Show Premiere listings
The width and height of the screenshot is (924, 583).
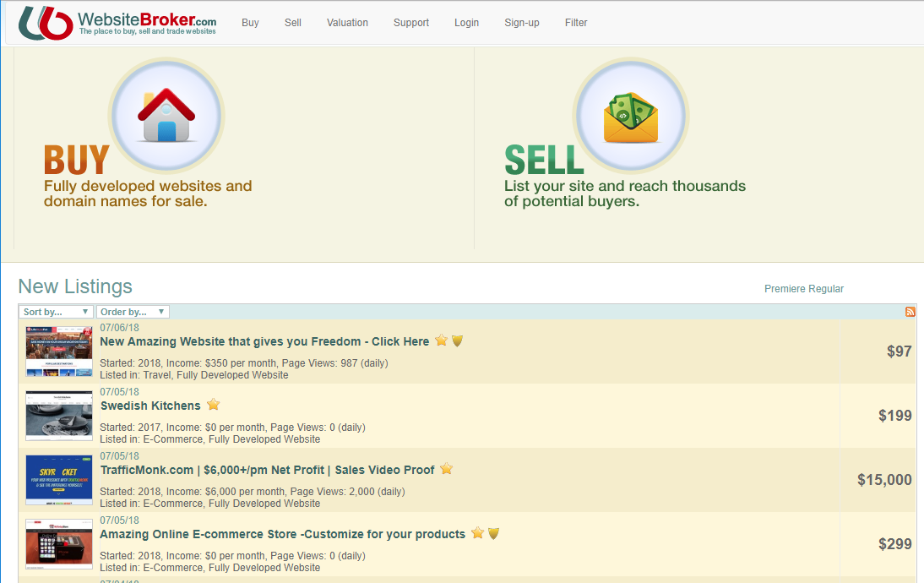(x=784, y=289)
